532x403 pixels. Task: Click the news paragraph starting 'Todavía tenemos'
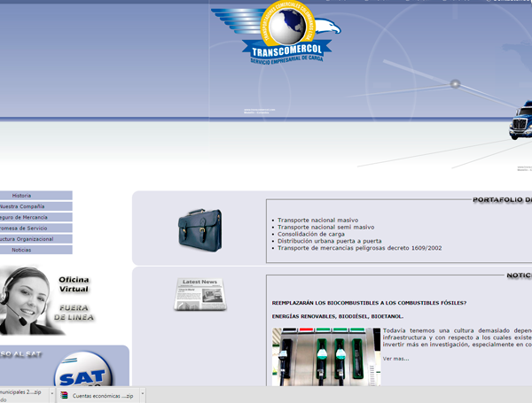click(458, 337)
